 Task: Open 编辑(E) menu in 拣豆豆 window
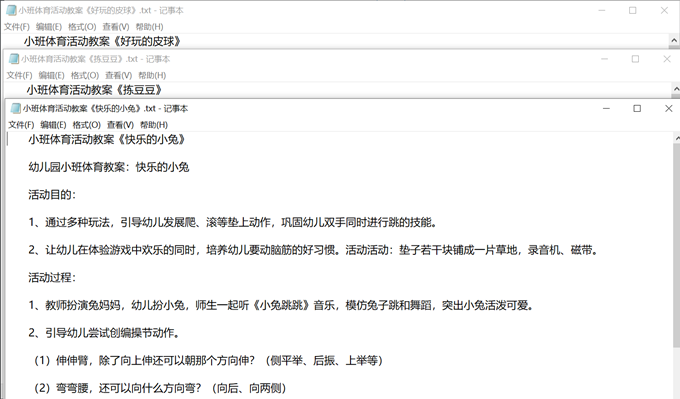(52, 75)
